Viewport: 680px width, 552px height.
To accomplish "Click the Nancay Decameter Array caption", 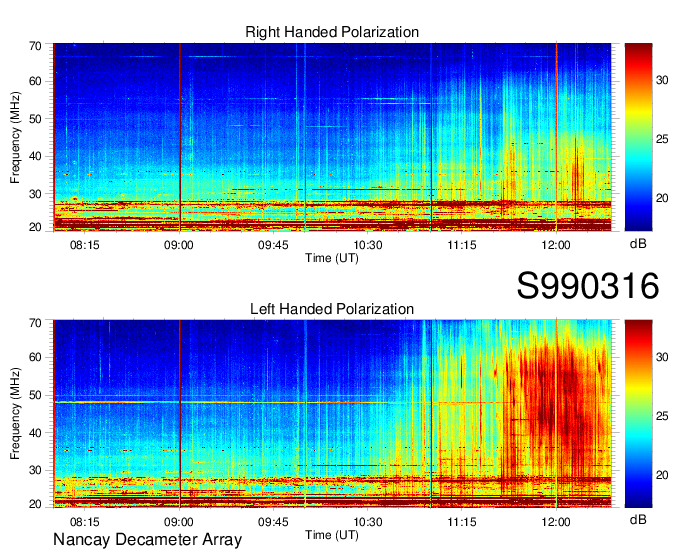I will pos(147,540).
